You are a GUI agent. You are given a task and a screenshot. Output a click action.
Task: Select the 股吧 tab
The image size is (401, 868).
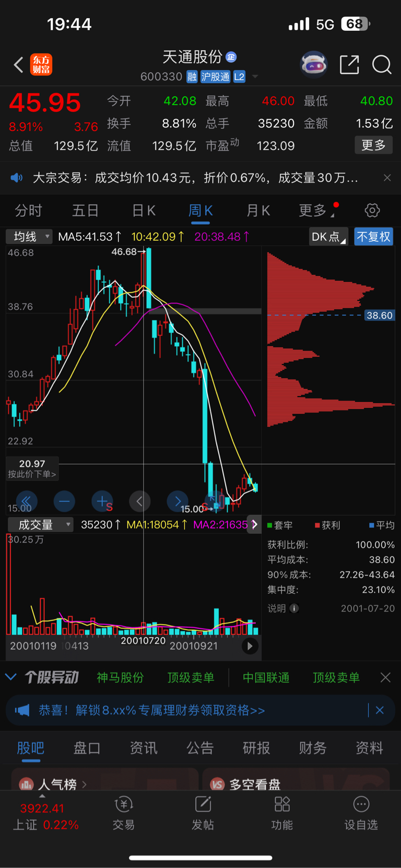pyautogui.click(x=31, y=748)
